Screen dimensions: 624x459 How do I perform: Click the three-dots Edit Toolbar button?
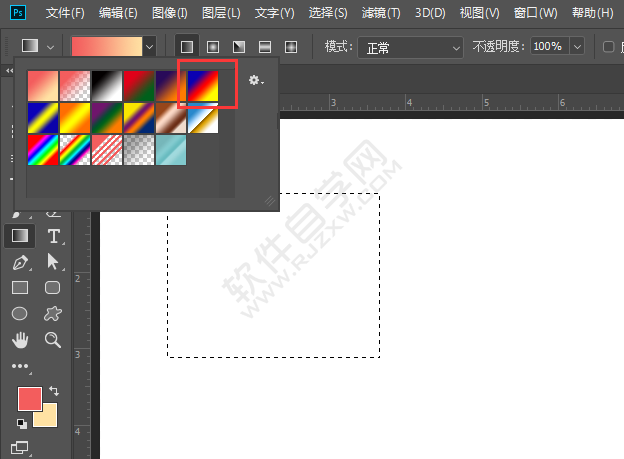click(x=20, y=366)
